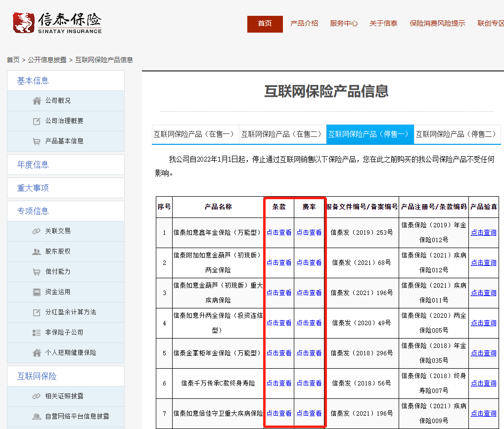Image resolution: width=504 pixels, height=429 pixels.
Task: View 条款 for 信泰如意金葫芦重大疾病保险 row 3
Action: [278, 293]
